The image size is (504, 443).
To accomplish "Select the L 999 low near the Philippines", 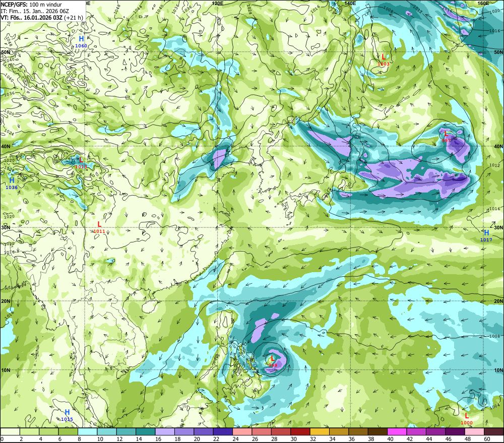I will click(273, 362).
